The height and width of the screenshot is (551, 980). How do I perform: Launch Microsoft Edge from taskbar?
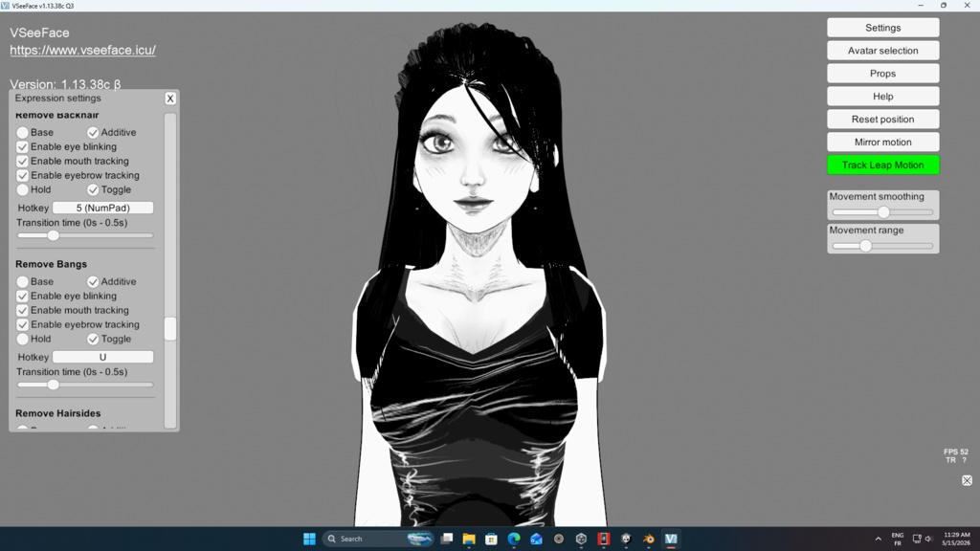(x=514, y=539)
